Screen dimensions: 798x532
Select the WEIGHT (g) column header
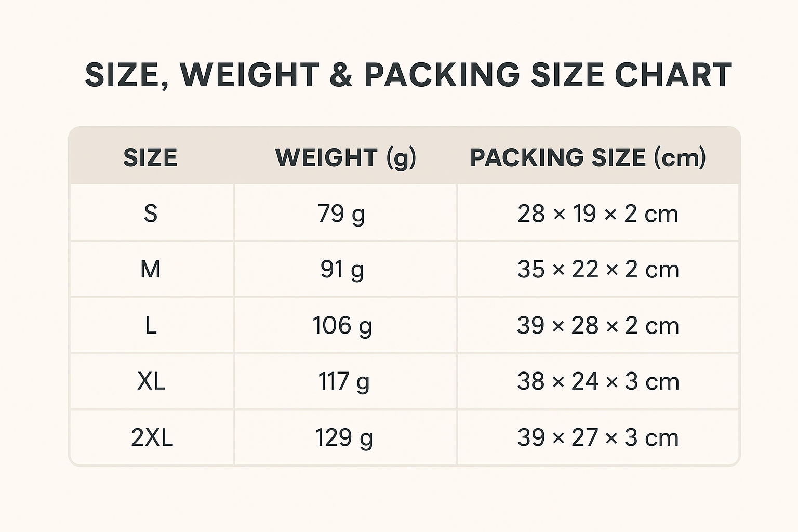[x=345, y=157]
